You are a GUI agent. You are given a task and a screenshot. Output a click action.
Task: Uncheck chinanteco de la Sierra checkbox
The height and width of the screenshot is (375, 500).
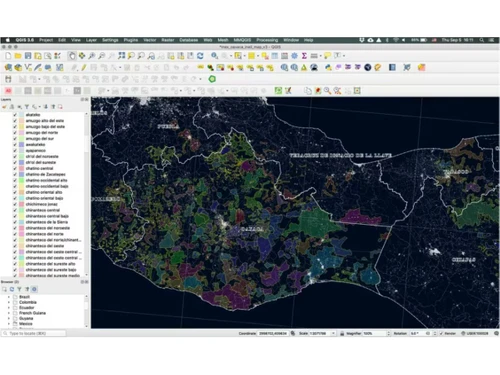tap(15, 222)
